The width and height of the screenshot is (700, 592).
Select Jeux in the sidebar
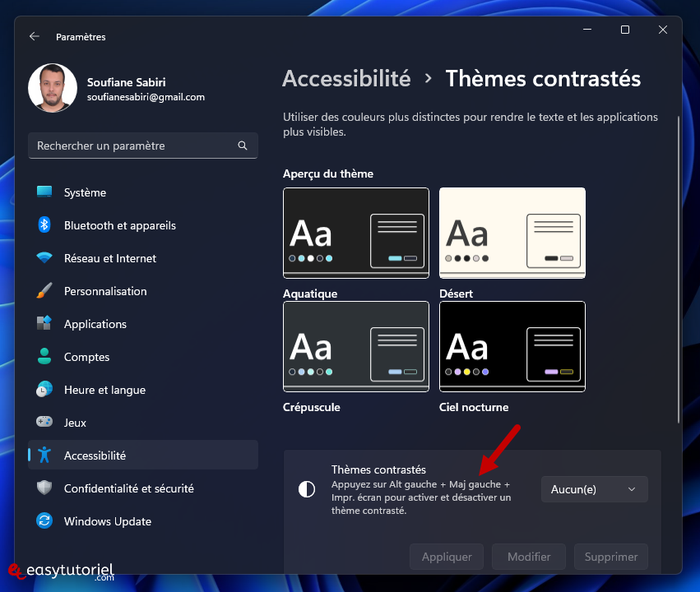tap(143, 423)
